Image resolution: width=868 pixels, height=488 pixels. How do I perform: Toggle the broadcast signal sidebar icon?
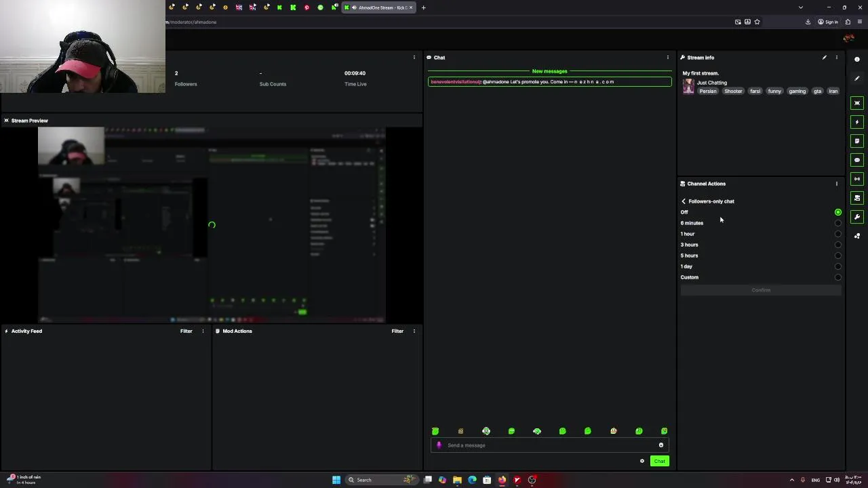857,179
